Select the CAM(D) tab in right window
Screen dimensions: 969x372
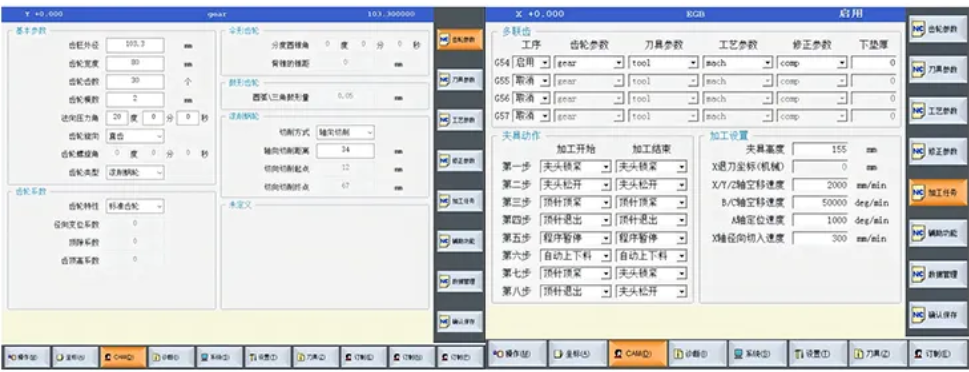tap(637, 354)
